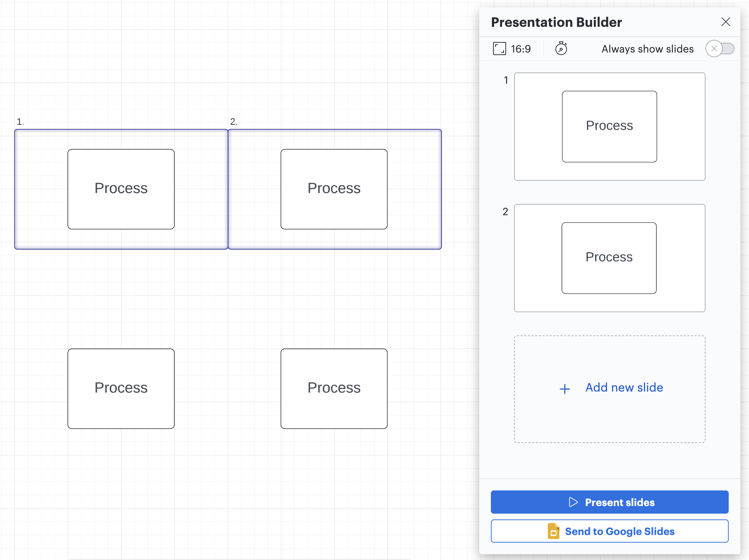Click the presentation timer stopwatch icon

[561, 48]
